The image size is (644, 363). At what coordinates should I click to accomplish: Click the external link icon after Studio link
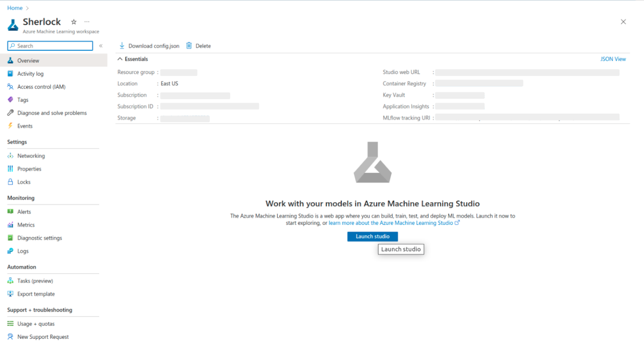click(457, 222)
